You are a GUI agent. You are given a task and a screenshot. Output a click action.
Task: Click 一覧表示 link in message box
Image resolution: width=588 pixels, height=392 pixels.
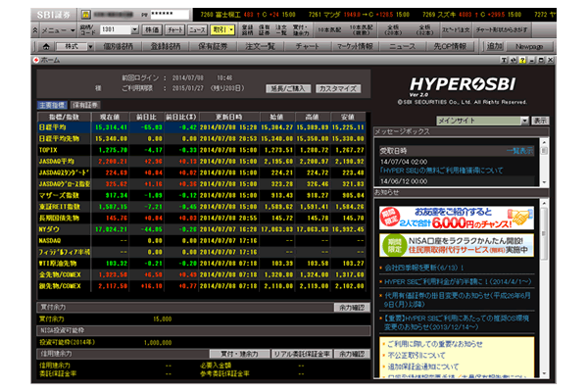tap(519, 151)
